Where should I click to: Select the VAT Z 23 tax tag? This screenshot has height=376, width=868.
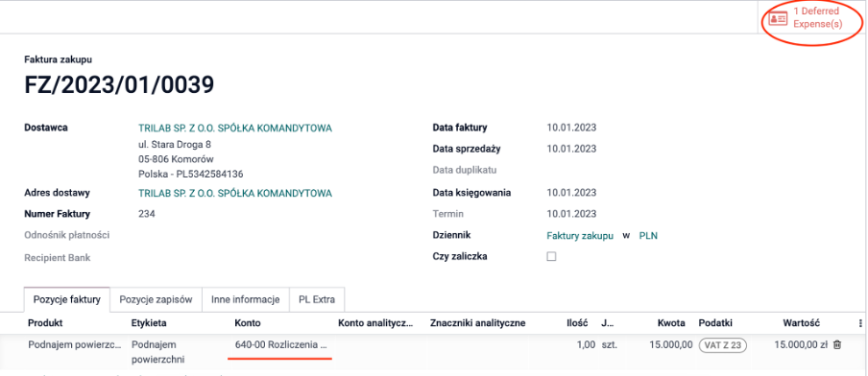coord(723,345)
